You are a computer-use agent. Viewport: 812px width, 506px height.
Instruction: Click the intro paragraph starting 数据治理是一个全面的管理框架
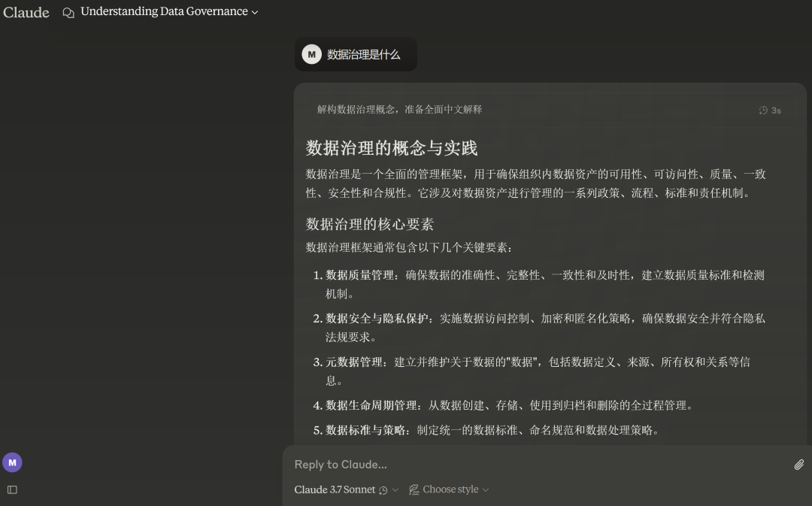[535, 183]
